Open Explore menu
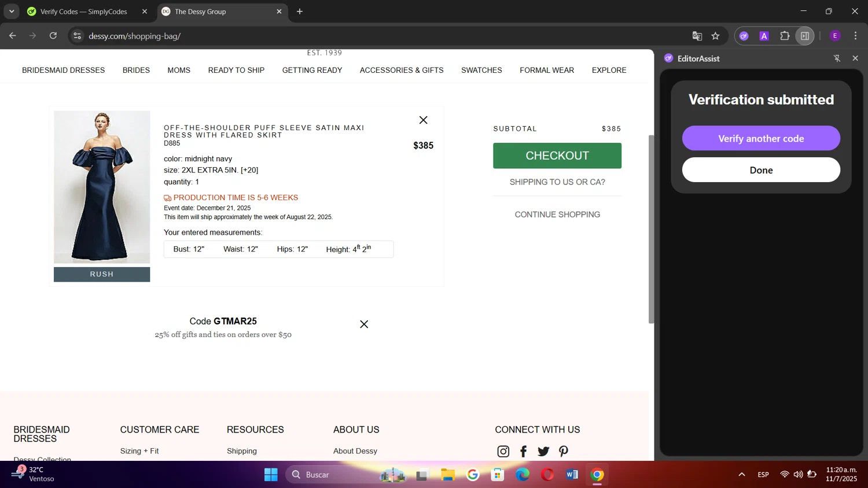 (x=609, y=70)
